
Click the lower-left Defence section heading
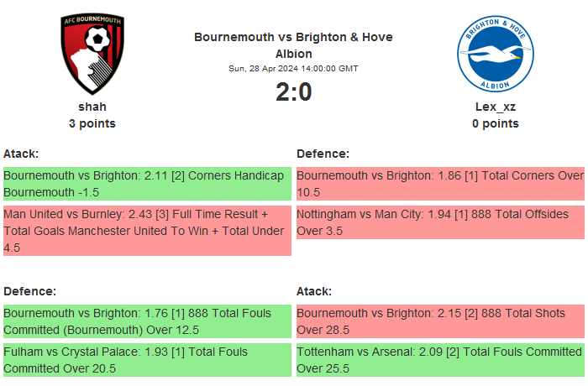pyautogui.click(x=29, y=291)
